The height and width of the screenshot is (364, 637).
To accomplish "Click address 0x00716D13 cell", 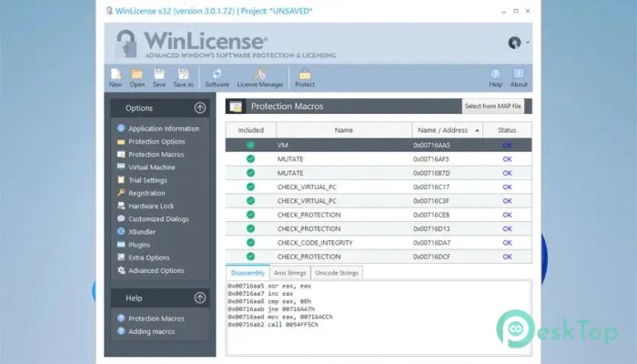I will pos(431,228).
